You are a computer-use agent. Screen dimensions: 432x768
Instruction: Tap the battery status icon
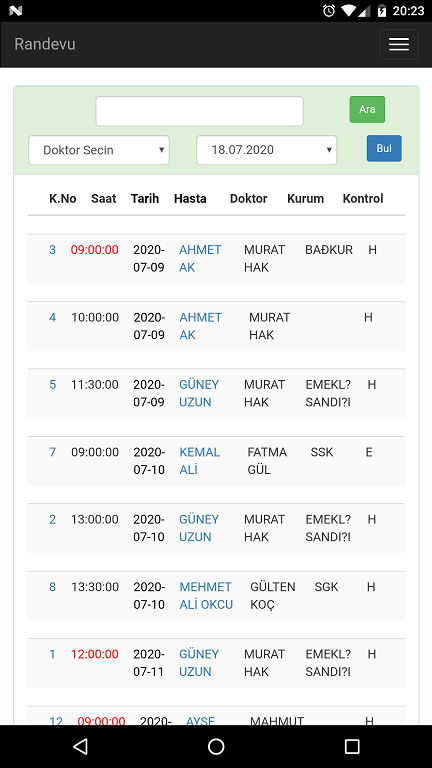[382, 10]
